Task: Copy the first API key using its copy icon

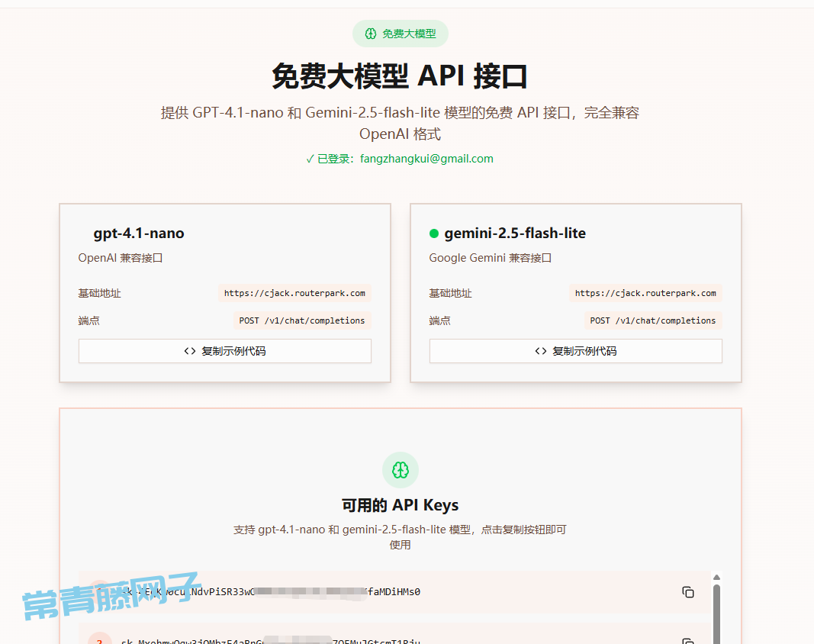Action: tap(688, 592)
